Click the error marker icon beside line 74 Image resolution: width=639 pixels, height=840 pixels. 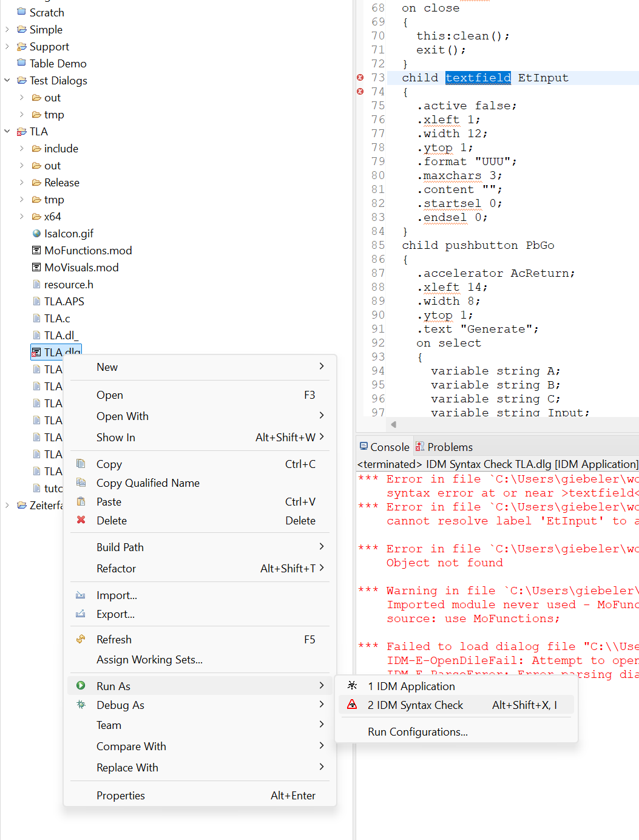tap(360, 92)
